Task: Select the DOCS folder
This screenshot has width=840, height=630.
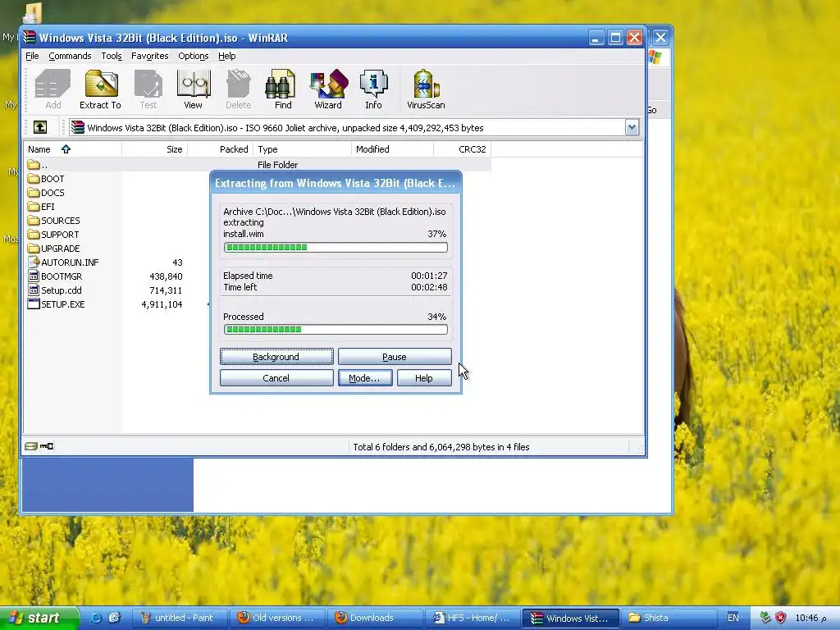Action: coord(46,193)
